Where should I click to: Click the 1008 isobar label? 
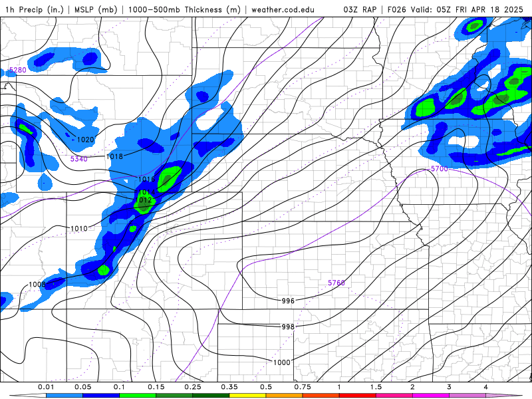pos(37,285)
